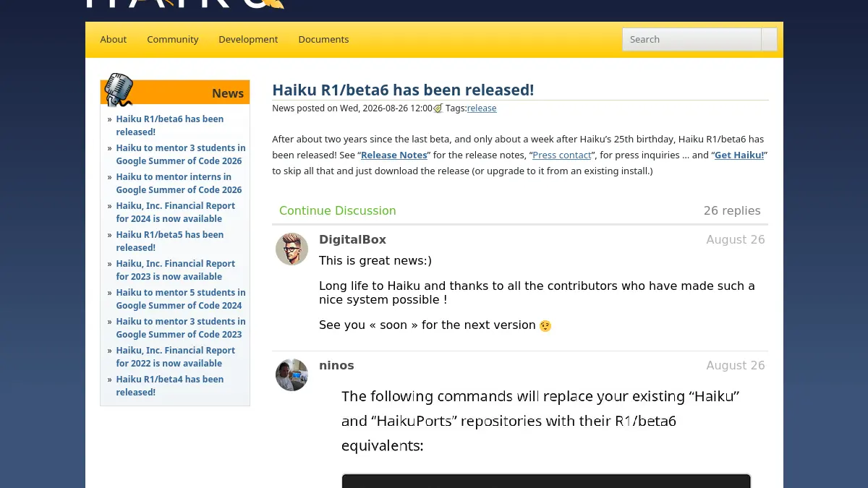Click the Get Haiku! download link

point(739,155)
